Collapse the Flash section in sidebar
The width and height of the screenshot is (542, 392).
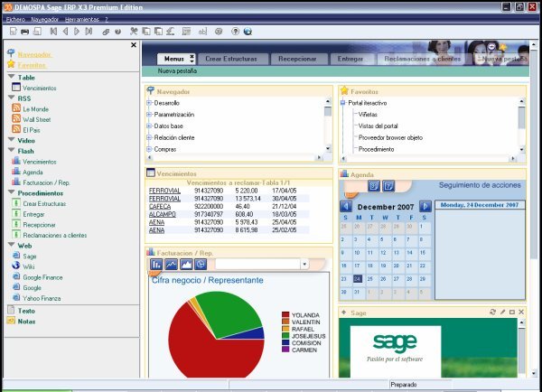click(12, 150)
